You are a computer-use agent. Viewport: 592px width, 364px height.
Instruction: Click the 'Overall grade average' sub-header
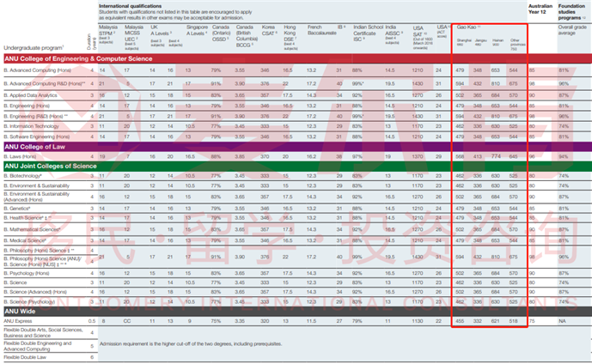(x=572, y=30)
